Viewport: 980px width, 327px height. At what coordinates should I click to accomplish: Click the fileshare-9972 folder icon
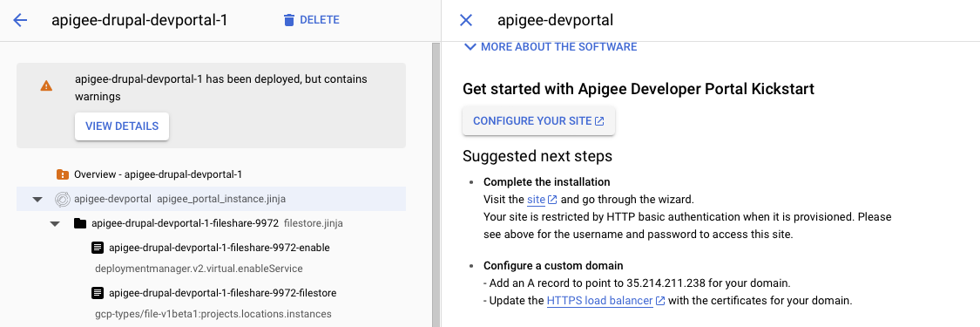coord(80,223)
